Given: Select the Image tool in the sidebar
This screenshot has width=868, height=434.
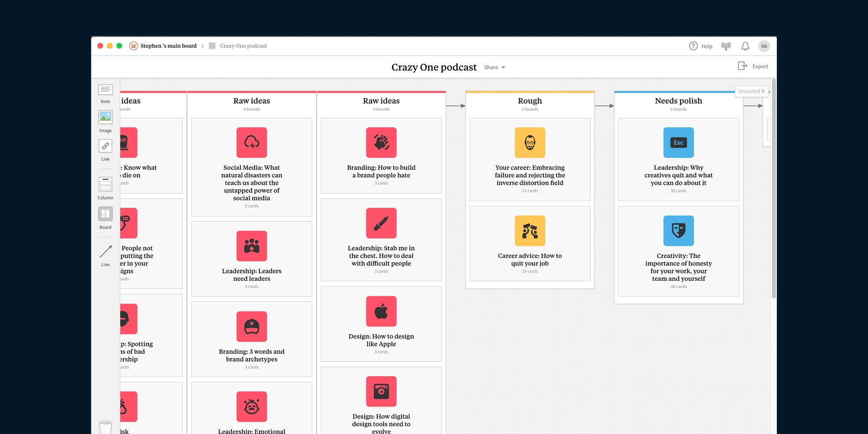Looking at the screenshot, I should (x=105, y=122).
